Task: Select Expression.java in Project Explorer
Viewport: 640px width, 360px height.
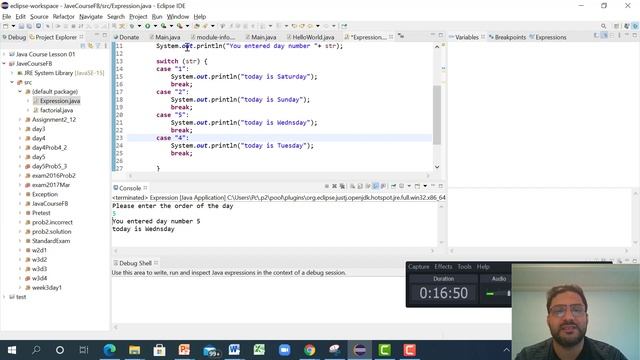Action: click(60, 101)
